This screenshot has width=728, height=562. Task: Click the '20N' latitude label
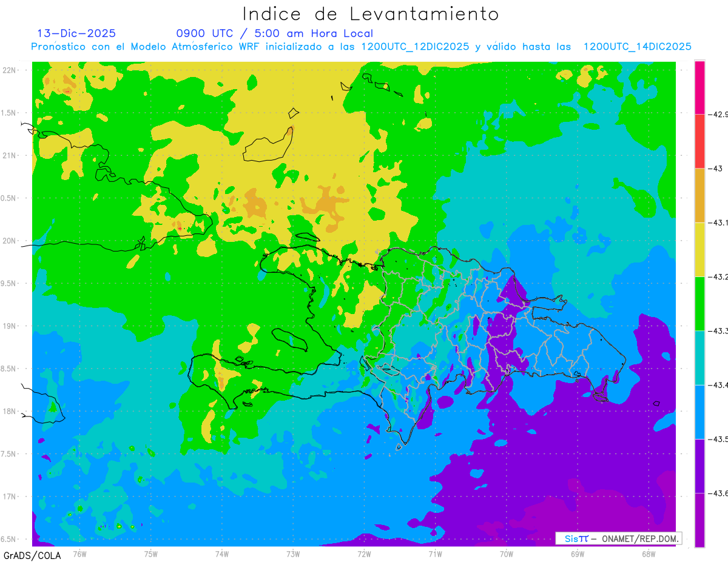click(x=10, y=241)
